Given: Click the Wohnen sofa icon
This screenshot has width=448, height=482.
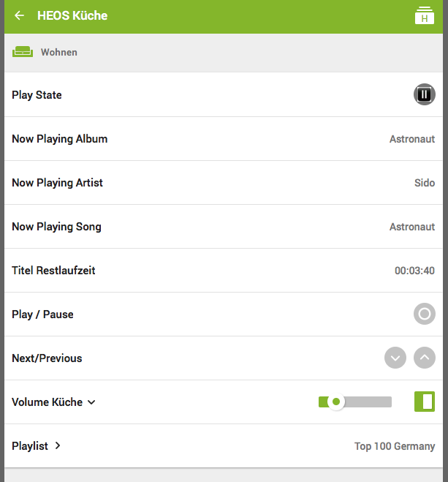Looking at the screenshot, I should click(x=23, y=52).
